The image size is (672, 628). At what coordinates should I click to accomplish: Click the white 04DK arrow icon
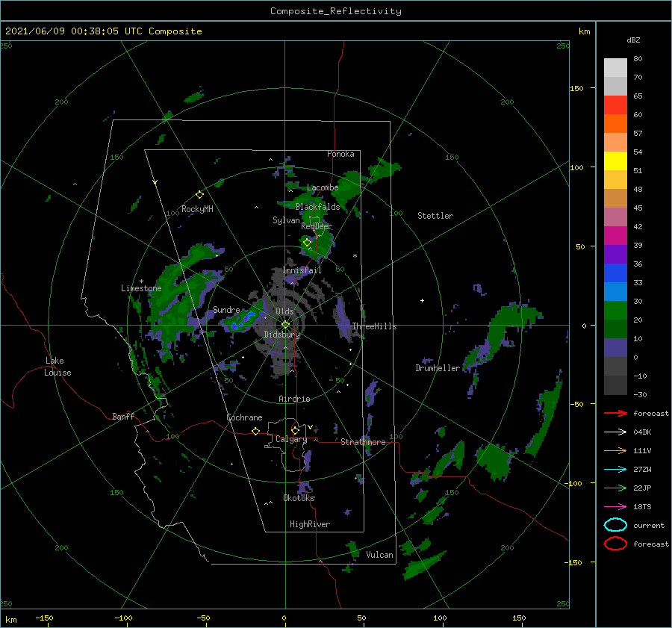click(615, 432)
